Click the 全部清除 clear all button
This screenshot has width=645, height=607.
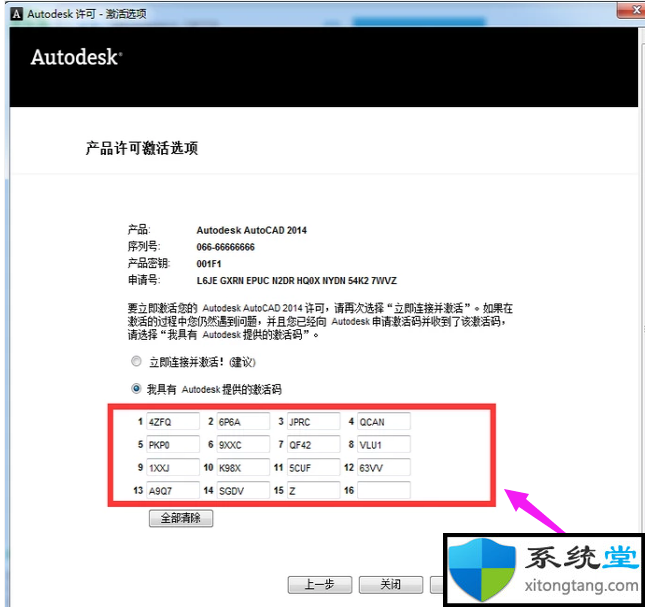(x=181, y=518)
